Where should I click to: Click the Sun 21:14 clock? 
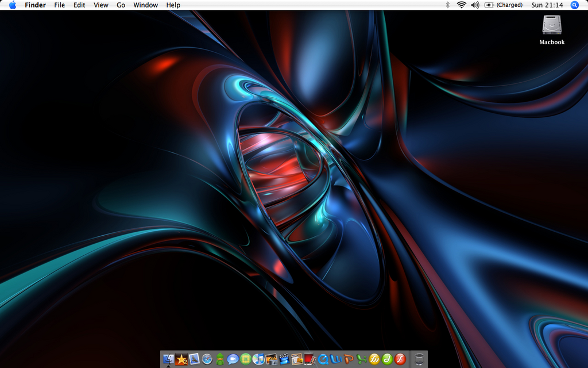[x=547, y=5]
